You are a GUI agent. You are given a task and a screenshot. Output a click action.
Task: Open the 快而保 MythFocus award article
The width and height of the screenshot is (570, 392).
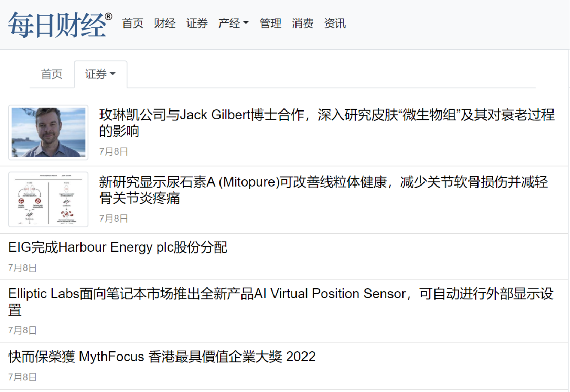162,356
